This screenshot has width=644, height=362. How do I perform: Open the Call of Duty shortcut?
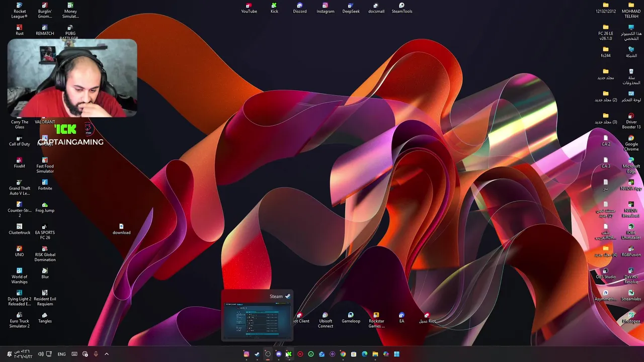click(x=19, y=140)
